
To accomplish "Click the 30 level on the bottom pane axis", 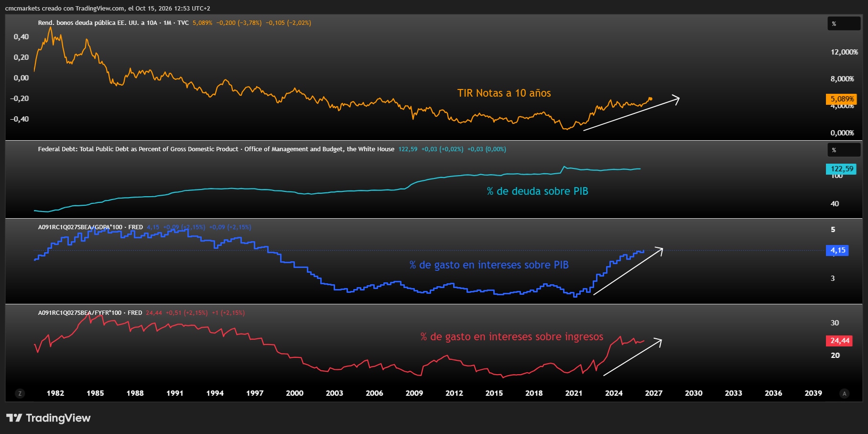I will tap(835, 323).
